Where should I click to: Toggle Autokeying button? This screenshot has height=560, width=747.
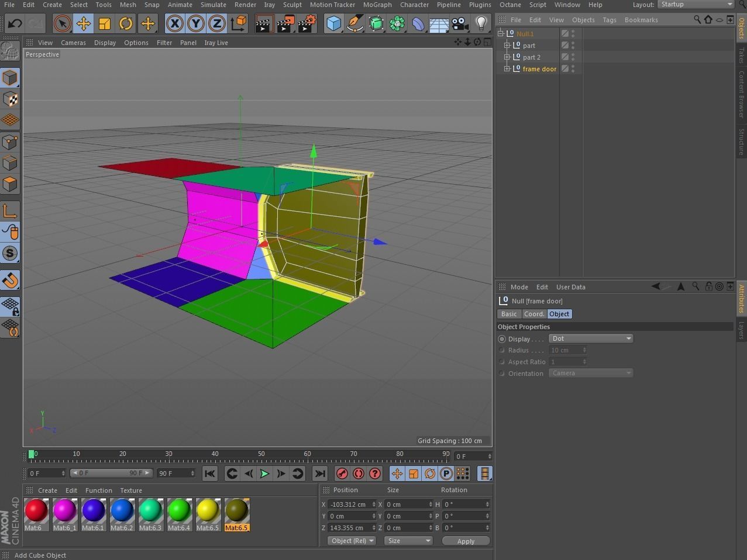coord(359,473)
